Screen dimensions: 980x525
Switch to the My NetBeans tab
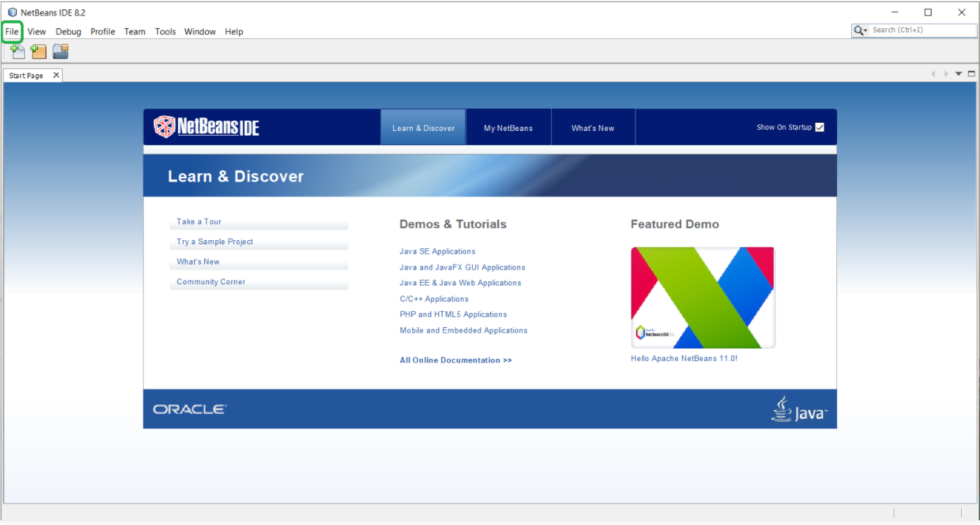(x=509, y=127)
